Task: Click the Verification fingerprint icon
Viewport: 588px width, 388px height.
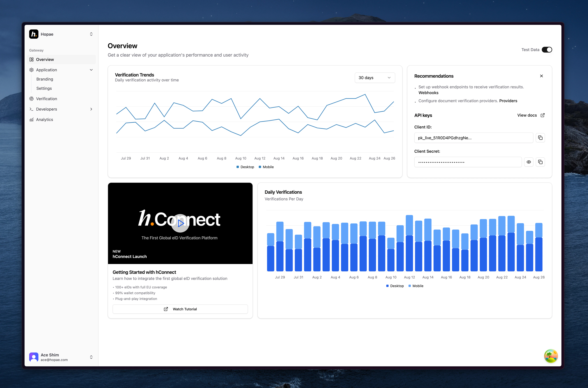Action: (31, 99)
